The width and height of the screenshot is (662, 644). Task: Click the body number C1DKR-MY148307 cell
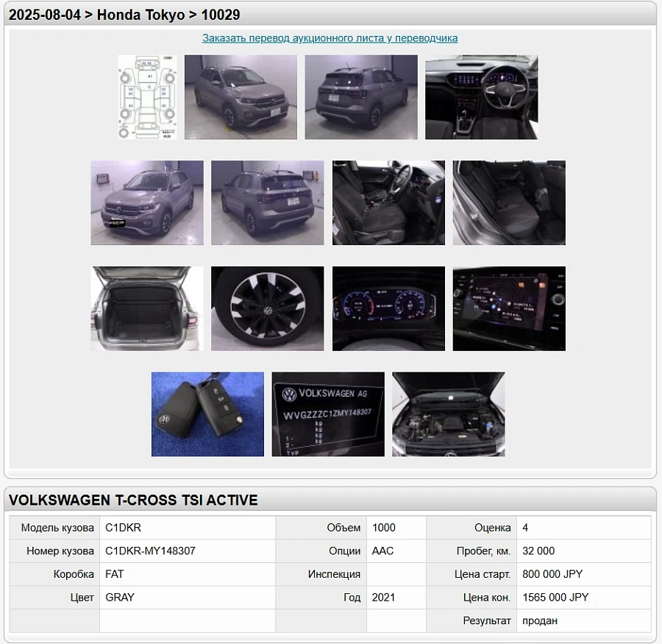151,551
